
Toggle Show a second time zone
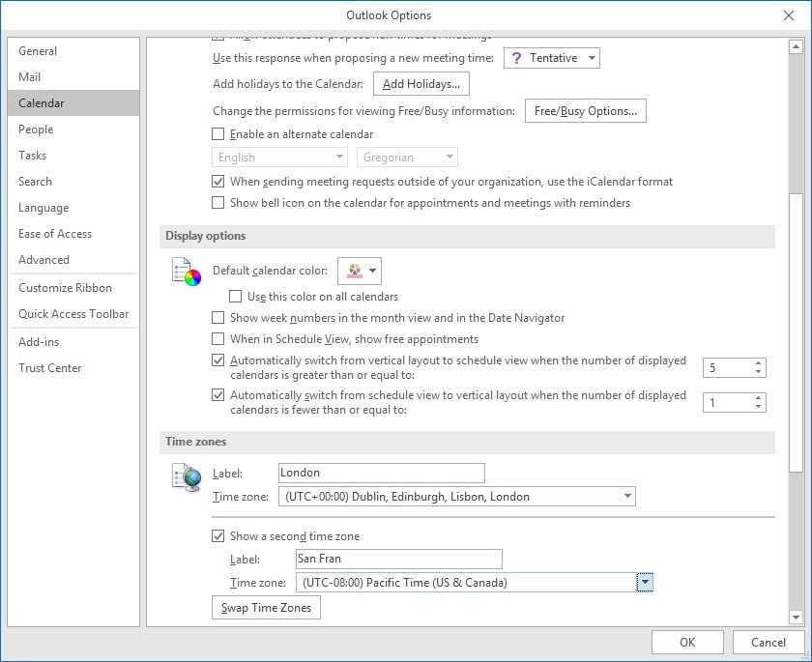click(x=218, y=536)
